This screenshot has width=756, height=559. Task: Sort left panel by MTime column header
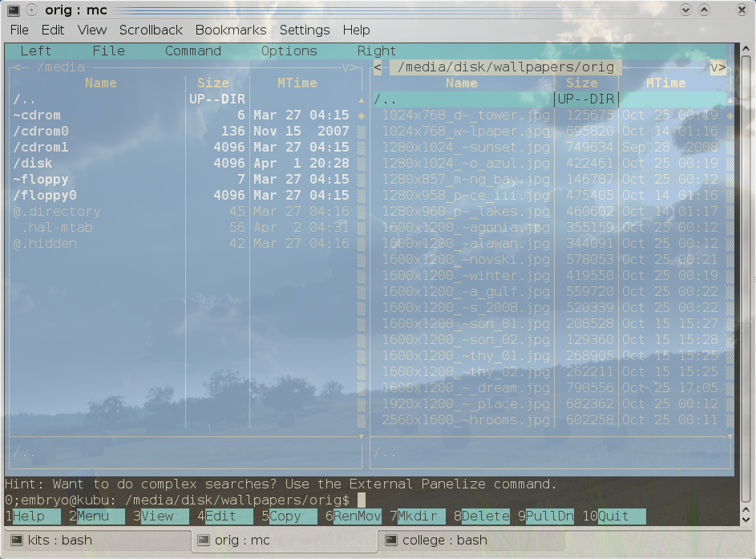click(297, 83)
